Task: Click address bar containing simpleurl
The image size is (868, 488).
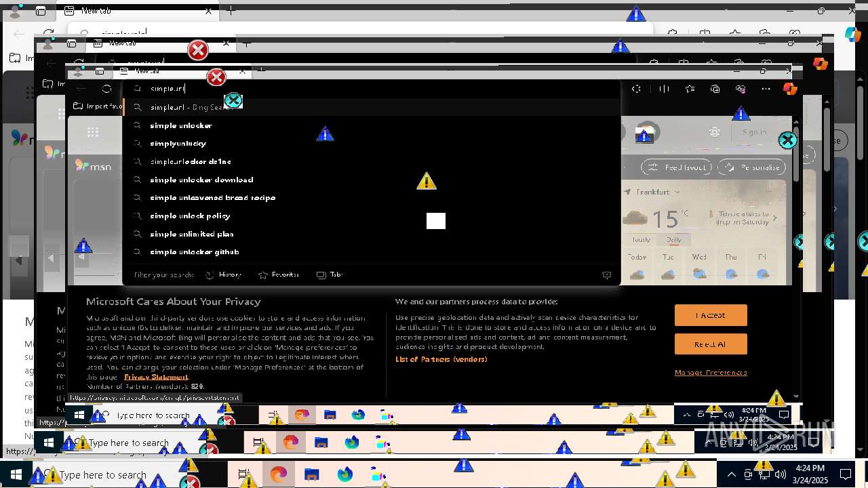Action: (372, 89)
